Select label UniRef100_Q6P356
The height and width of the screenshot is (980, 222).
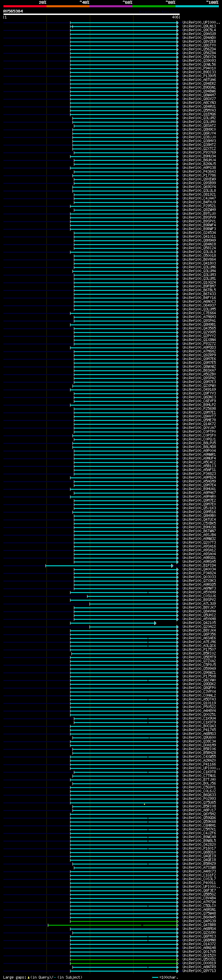pyautogui.click(x=199, y=634)
